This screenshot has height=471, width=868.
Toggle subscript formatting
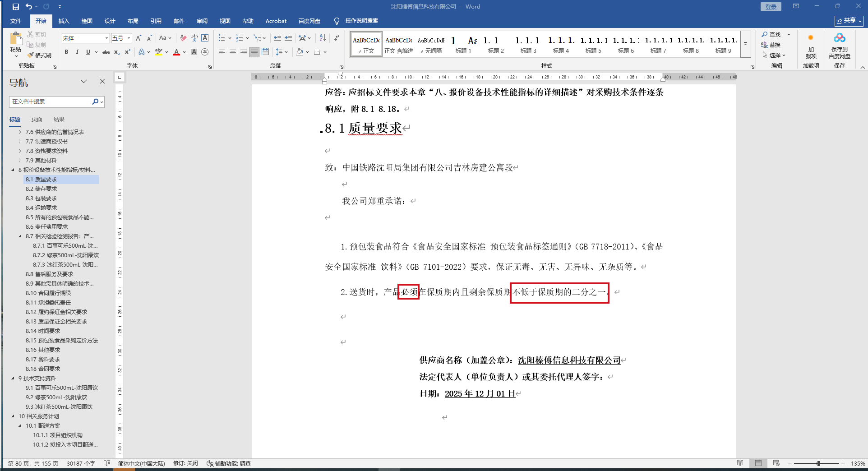[117, 52]
